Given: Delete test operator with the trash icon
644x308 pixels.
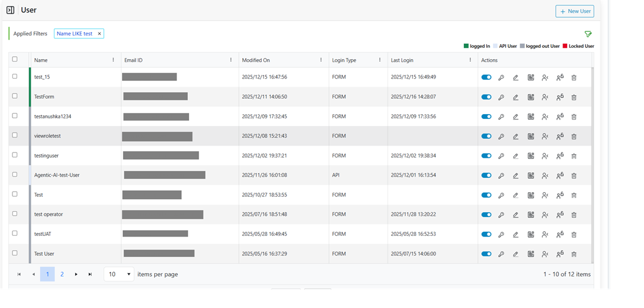Looking at the screenshot, I should [x=574, y=215].
